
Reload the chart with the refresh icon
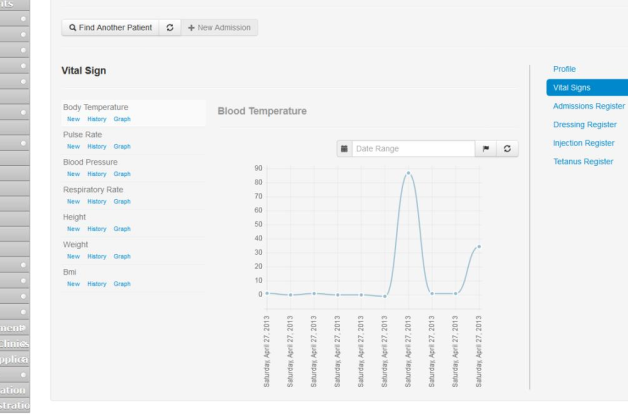(x=508, y=148)
